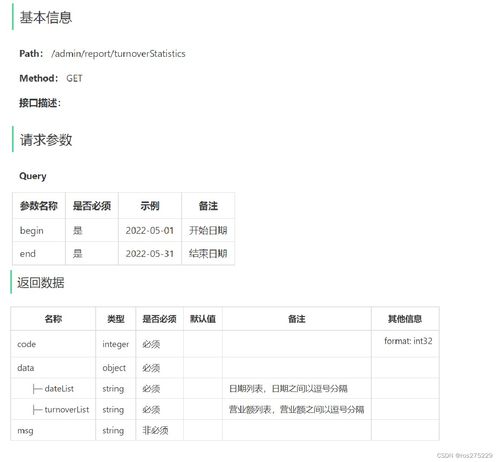Click the 名称 column header
This screenshot has height=462, width=499.
point(53,319)
